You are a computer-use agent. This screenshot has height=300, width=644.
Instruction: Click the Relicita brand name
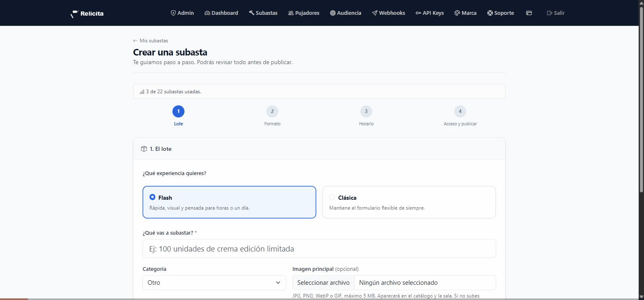pos(92,14)
